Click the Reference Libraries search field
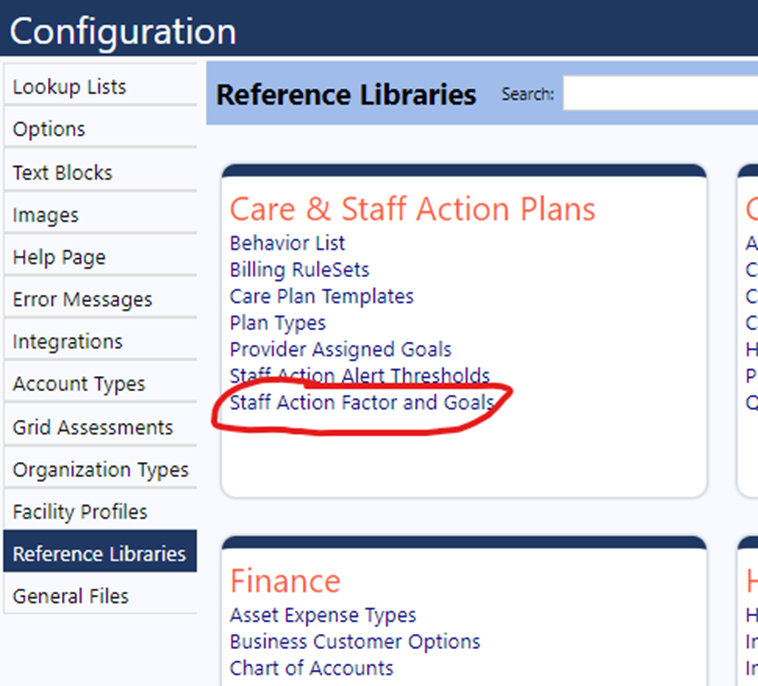This screenshot has width=758, height=686. 660,93
